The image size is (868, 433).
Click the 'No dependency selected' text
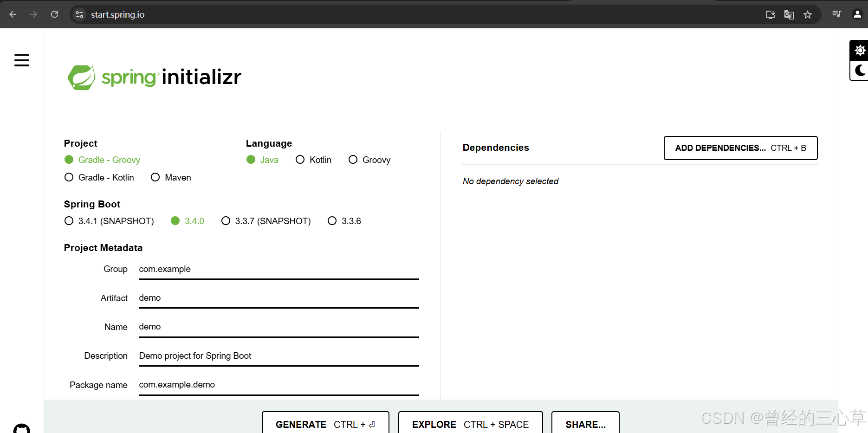(510, 181)
